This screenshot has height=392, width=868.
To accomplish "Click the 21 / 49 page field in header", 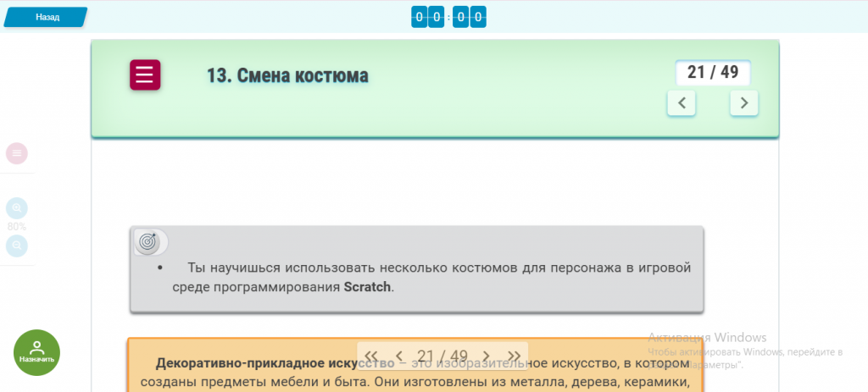I will pos(712,73).
